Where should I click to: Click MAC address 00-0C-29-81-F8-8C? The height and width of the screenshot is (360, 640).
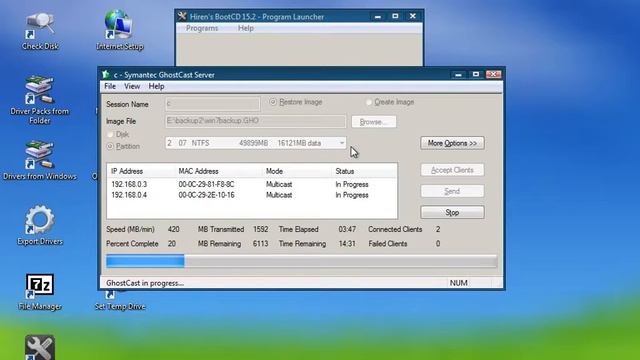[206, 184]
